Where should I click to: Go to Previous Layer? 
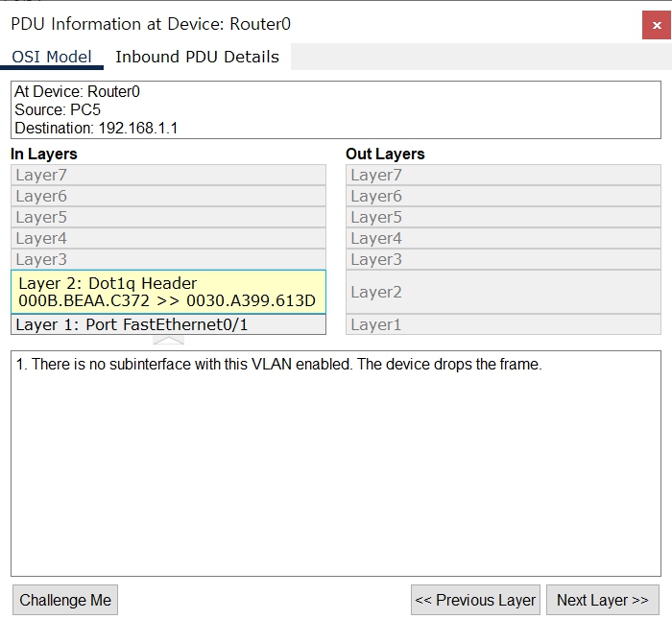point(475,600)
